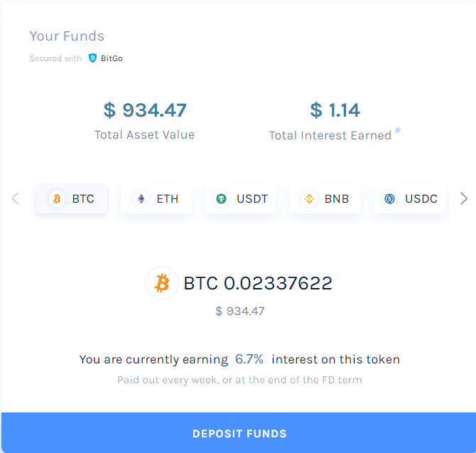
Task: Click the blue USDC coin icon
Action: coord(389,198)
